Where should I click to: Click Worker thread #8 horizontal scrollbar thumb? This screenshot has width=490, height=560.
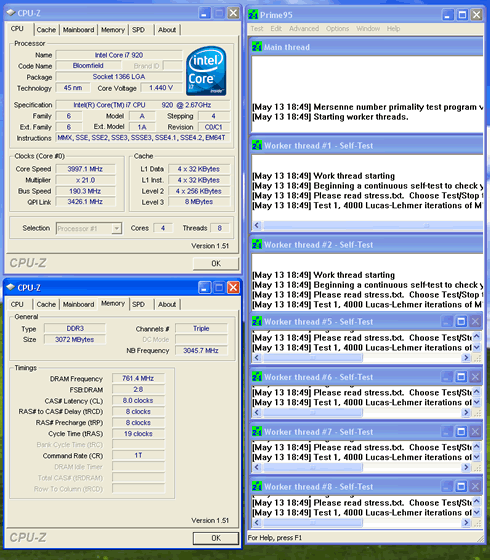(312, 522)
